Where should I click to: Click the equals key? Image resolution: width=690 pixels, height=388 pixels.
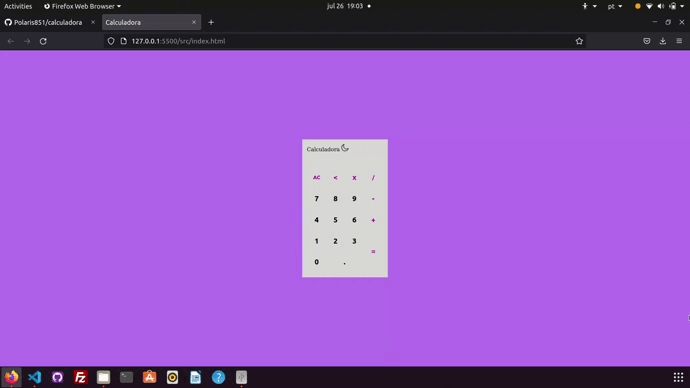pyautogui.click(x=373, y=252)
